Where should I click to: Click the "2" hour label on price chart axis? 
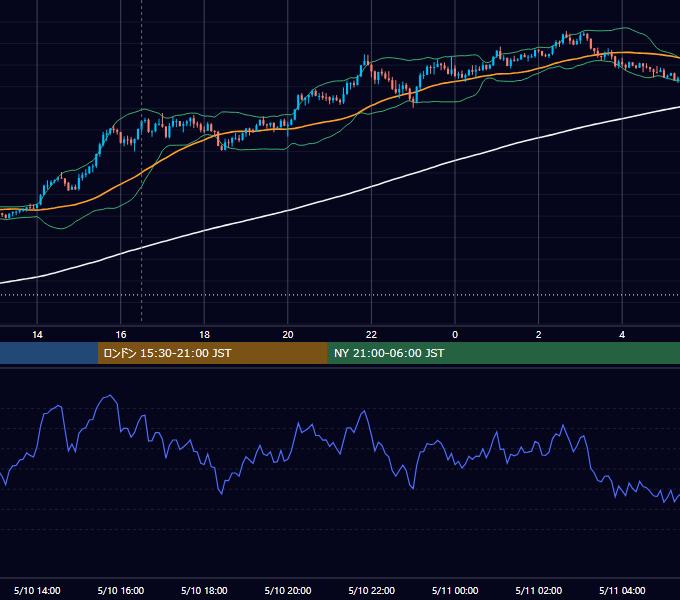click(x=539, y=335)
